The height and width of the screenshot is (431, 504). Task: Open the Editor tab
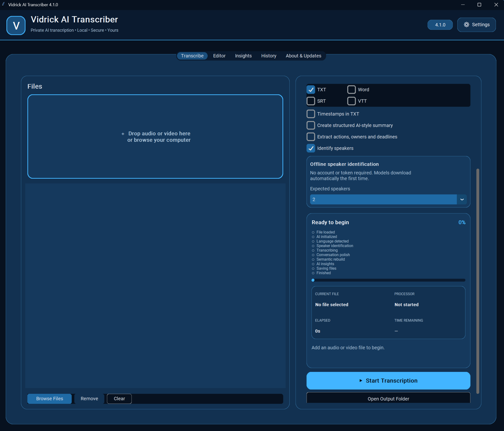219,56
